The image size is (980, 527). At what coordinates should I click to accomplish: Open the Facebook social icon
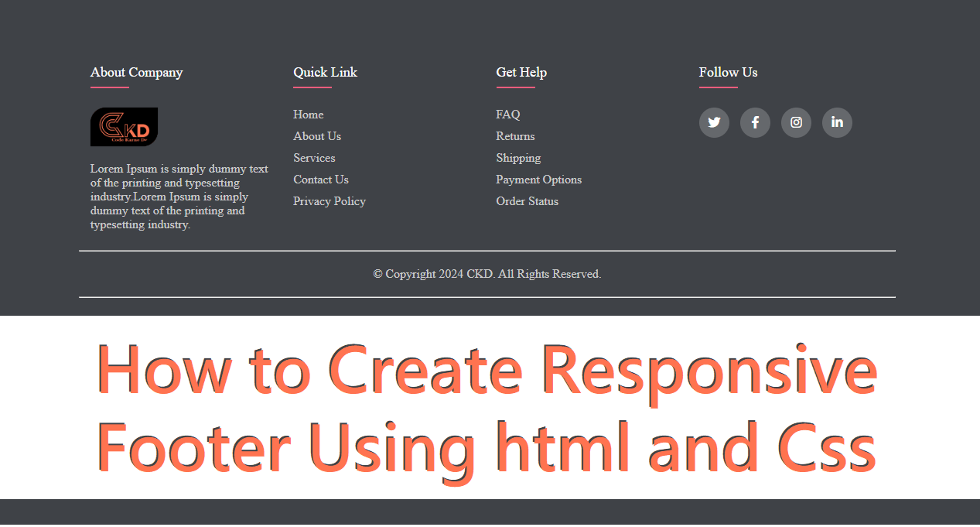755,122
